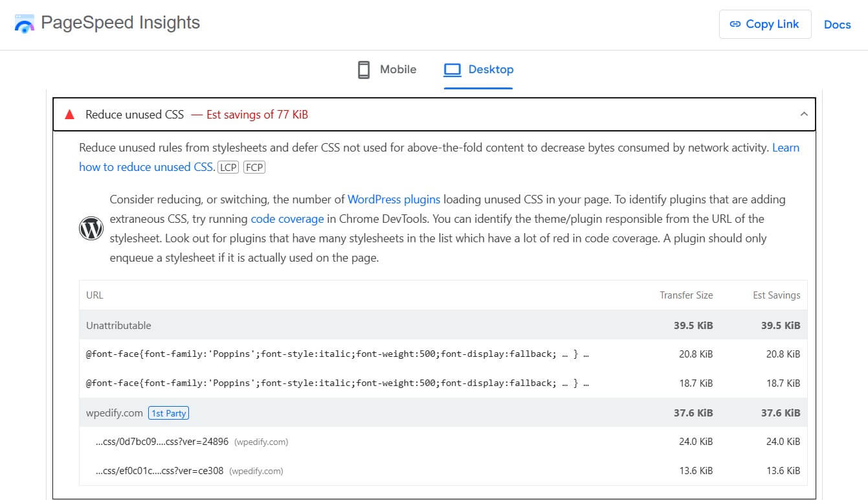Open the WordPress plugins link
Screen dimensions: 868x500
[x=394, y=199]
